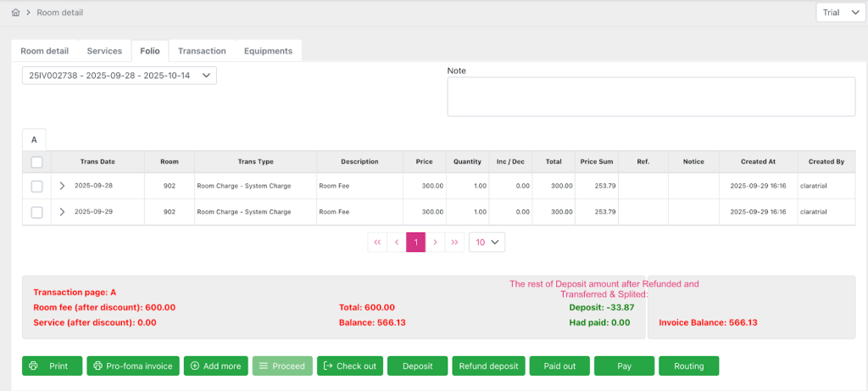This screenshot has height=391, width=868.
Task: Switch to the Transaction tab
Action: click(x=202, y=51)
